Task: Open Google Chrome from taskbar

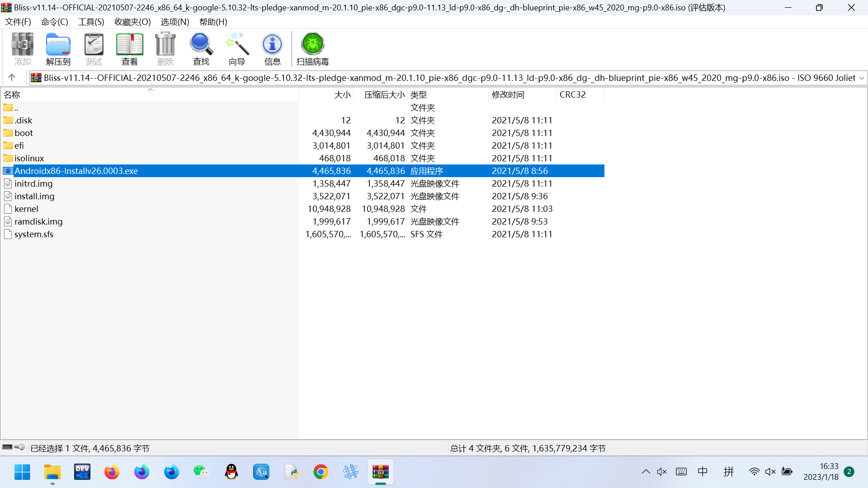Action: (x=321, y=472)
